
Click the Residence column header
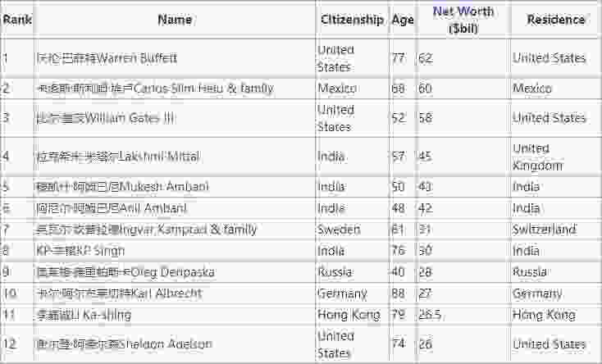coord(555,19)
